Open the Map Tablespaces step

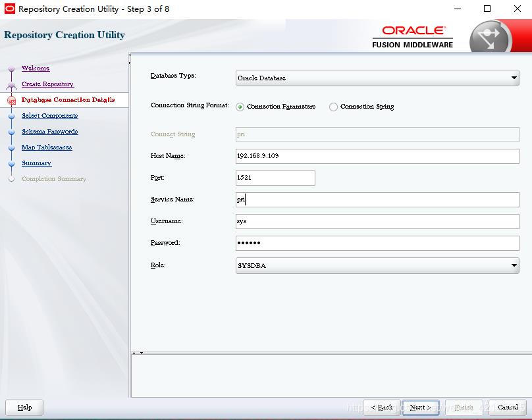[x=47, y=147]
